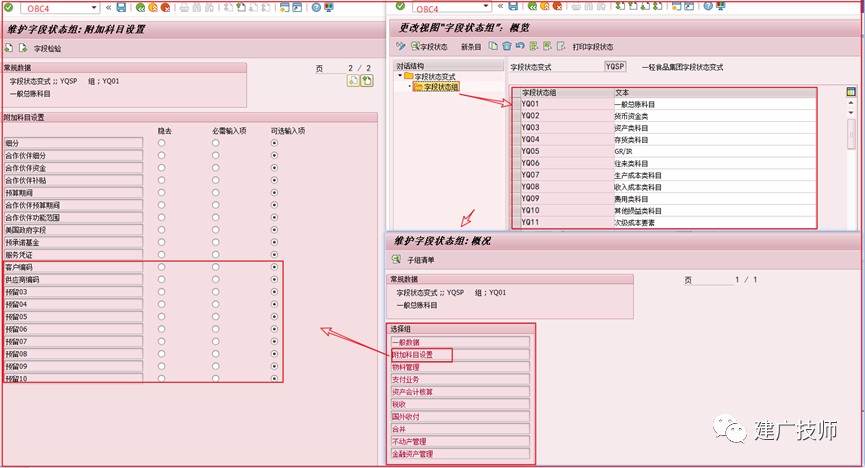Click previous field group icon beside 字段检验
865x468 pixels.
point(9,48)
